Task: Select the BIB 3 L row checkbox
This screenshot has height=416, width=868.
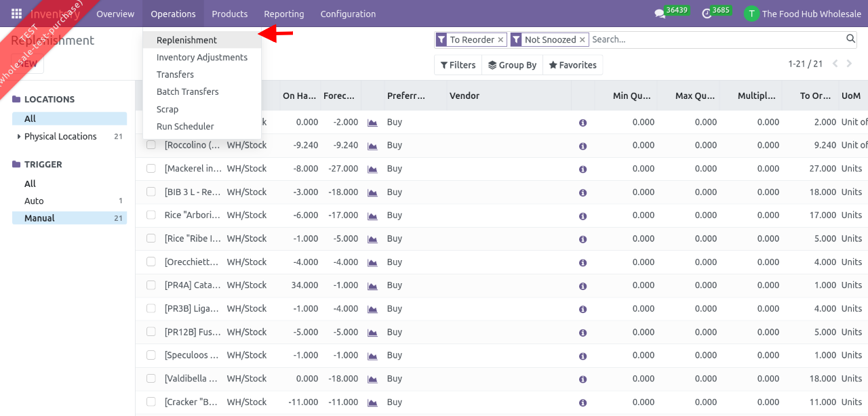Action: 151,192
